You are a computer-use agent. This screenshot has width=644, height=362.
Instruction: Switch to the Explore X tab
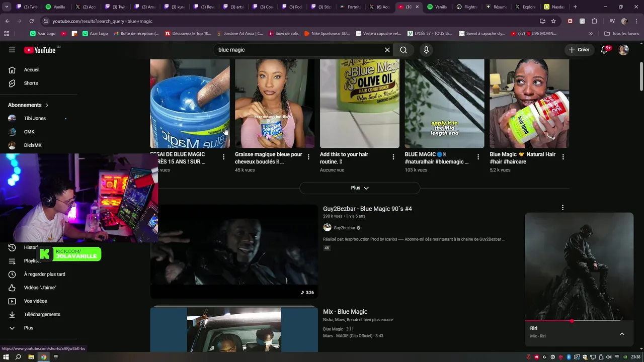click(525, 7)
